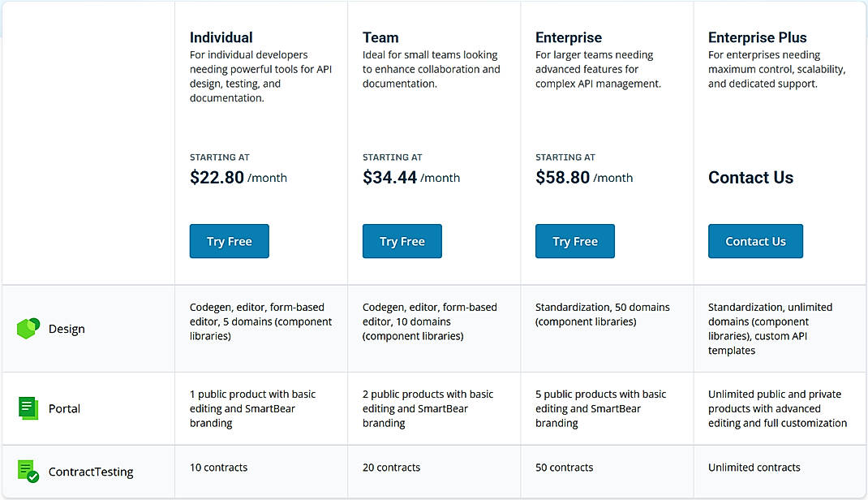Image resolution: width=868 pixels, height=500 pixels.
Task: Click Try Free under Team plan
Action: click(402, 241)
